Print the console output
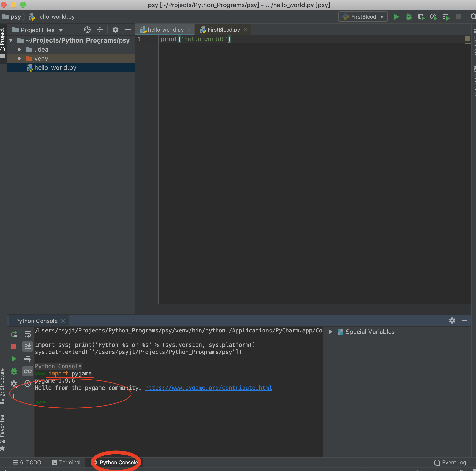Screen dimensions: 476x471 coord(28,359)
